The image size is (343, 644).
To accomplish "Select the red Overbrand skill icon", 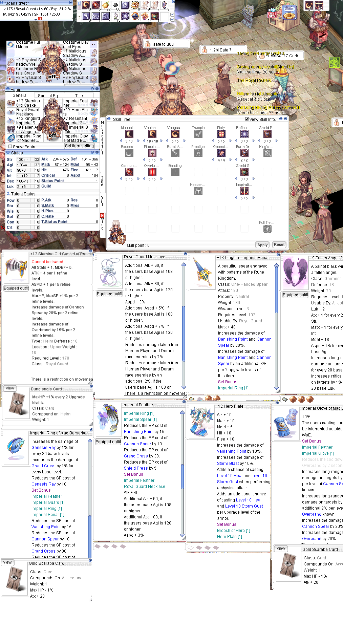I will coord(152,172).
